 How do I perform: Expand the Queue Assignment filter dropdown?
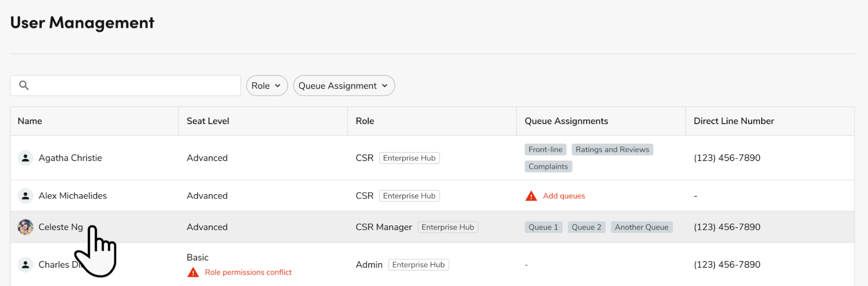coord(343,86)
